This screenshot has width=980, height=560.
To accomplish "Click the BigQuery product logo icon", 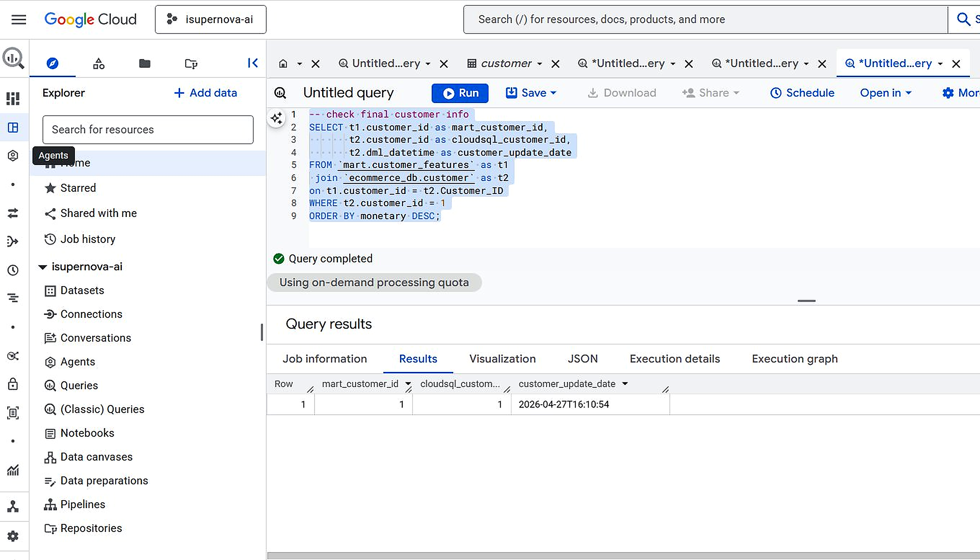I will (13, 58).
